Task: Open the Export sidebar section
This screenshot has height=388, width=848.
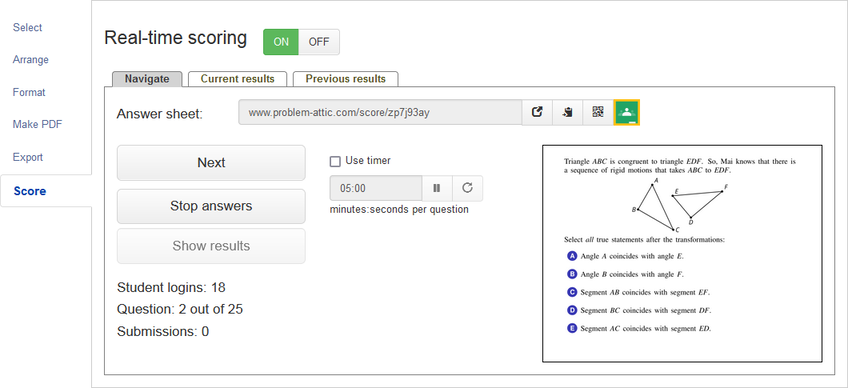Action: click(28, 157)
